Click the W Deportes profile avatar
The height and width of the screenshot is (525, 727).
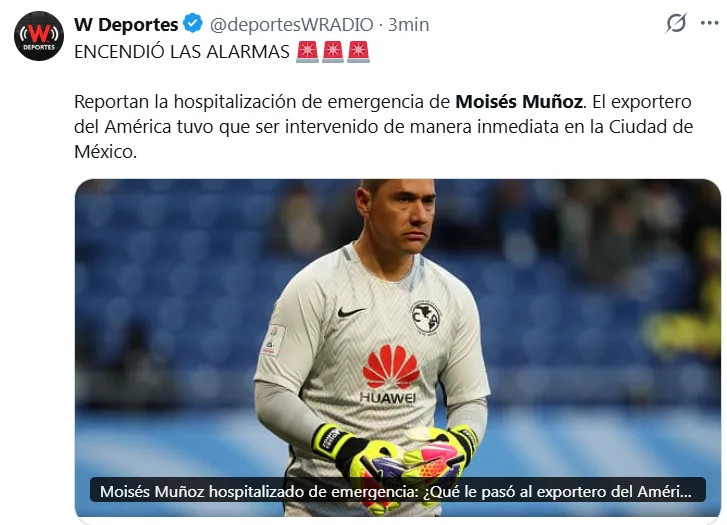pyautogui.click(x=38, y=36)
